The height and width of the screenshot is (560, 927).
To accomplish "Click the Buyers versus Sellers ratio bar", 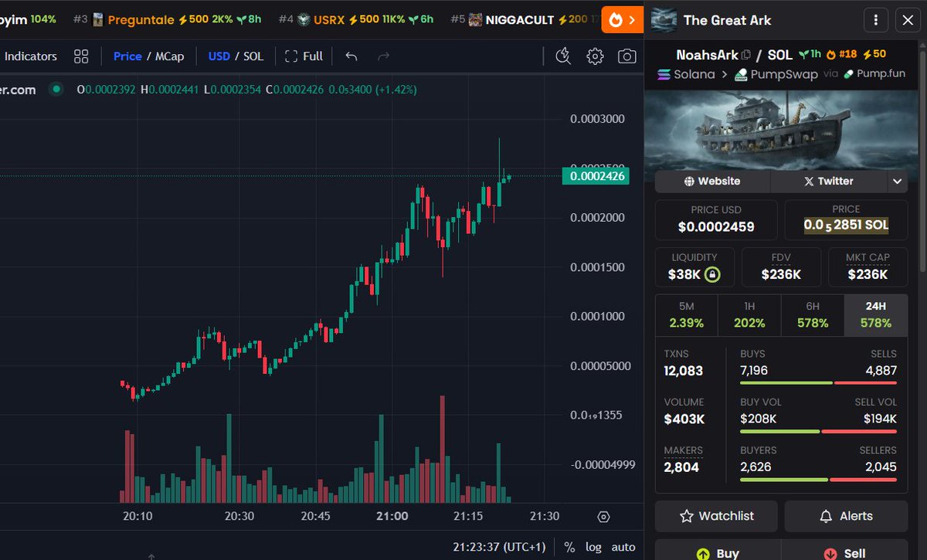I will 818,480.
